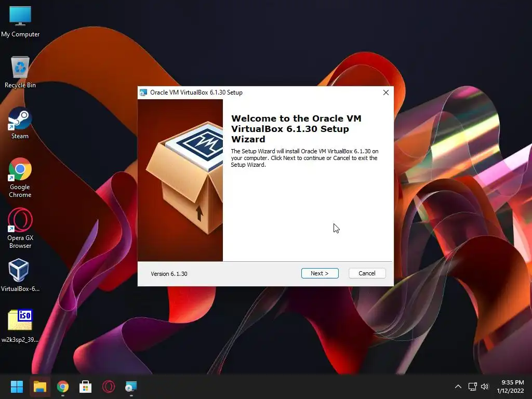532x399 pixels.
Task: Click the 'Oracle VM VirtualBox 6.1.30 Setup' title
Action: coord(196,92)
